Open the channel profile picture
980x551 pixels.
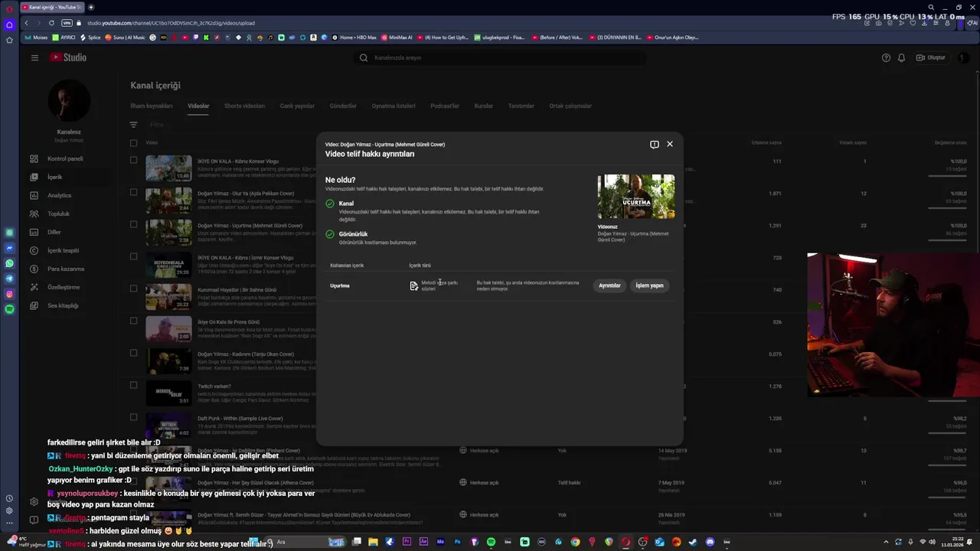[x=69, y=99]
